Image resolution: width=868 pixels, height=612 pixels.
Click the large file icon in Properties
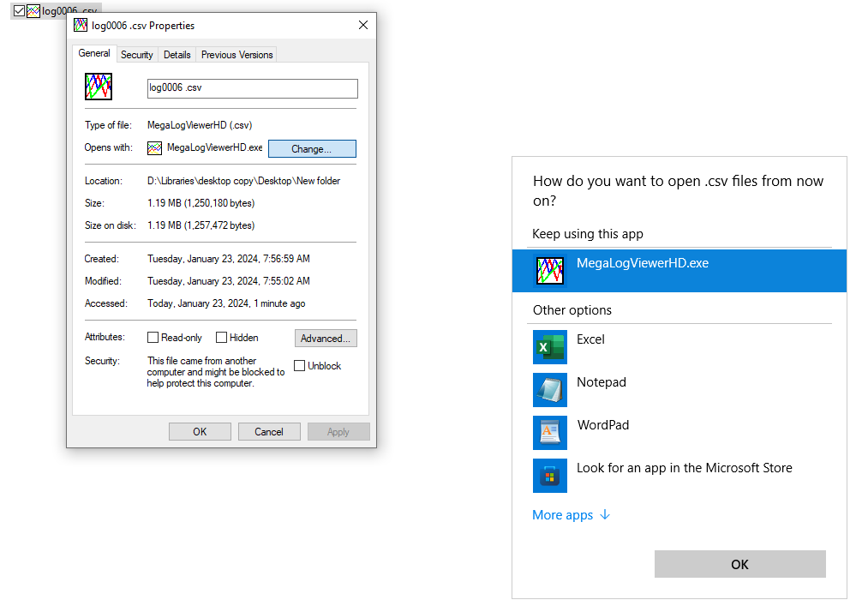(99, 87)
